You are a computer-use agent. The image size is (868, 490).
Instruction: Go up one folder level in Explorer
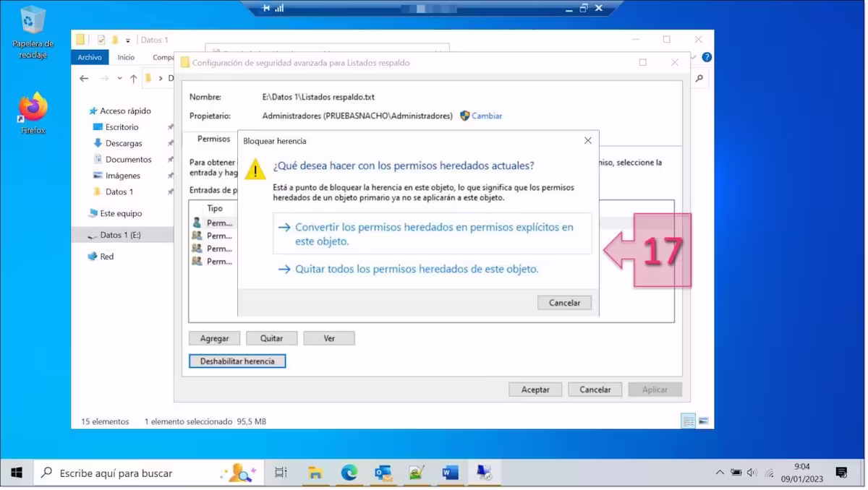point(133,78)
